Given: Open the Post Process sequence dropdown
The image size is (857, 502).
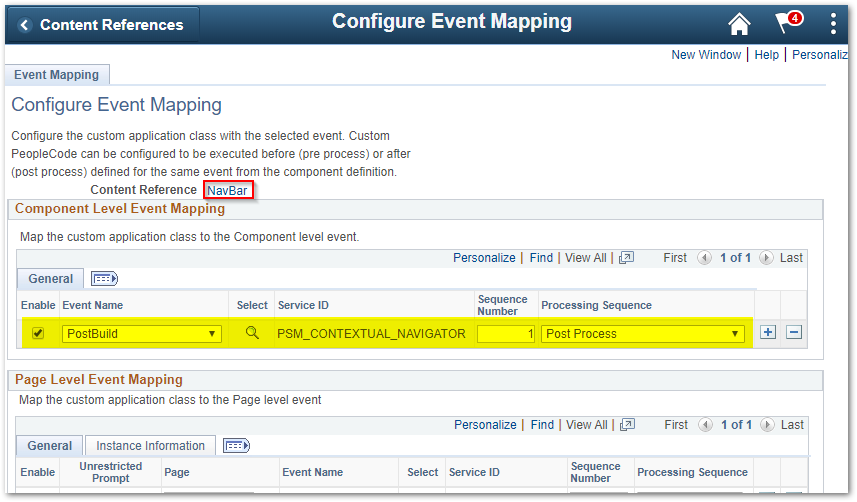Looking at the screenshot, I should click(x=643, y=334).
